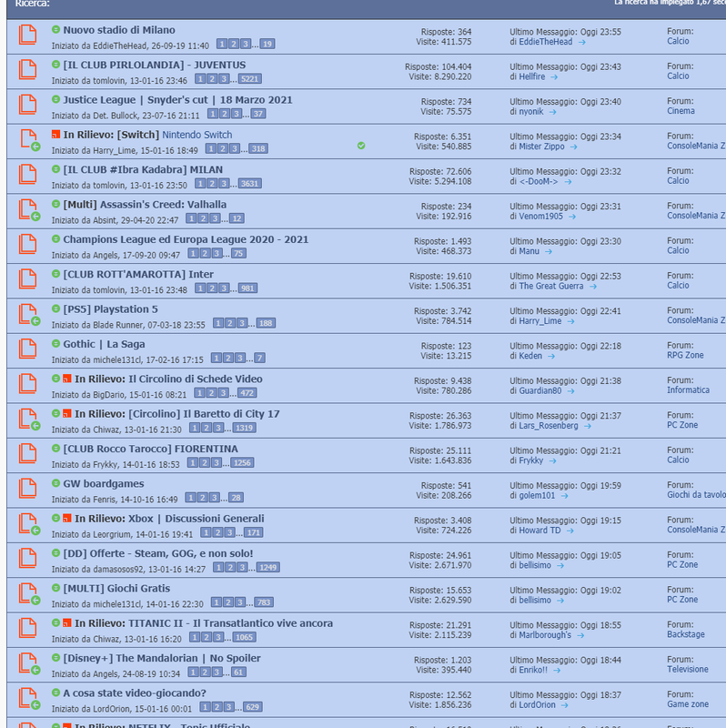The width and height of the screenshot is (726, 728).
Task: Jump to page 19 of Nuovo stadio di Milano
Action: 267,44
